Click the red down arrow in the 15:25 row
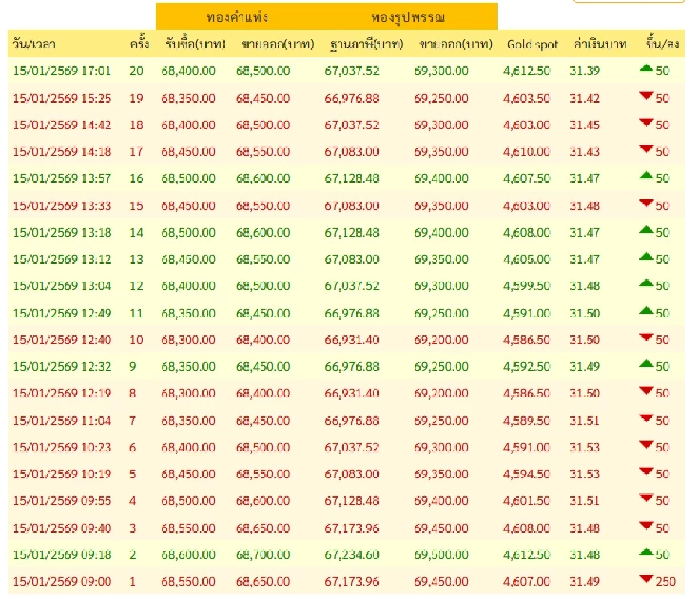 646,96
